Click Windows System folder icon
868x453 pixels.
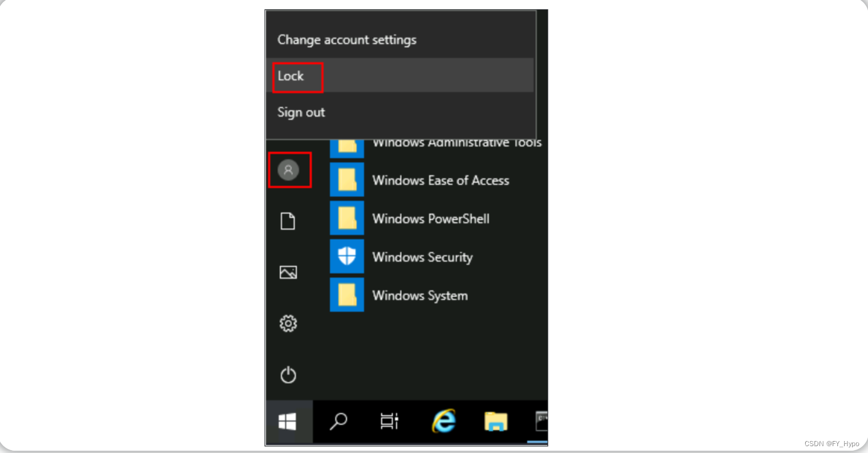click(x=347, y=294)
